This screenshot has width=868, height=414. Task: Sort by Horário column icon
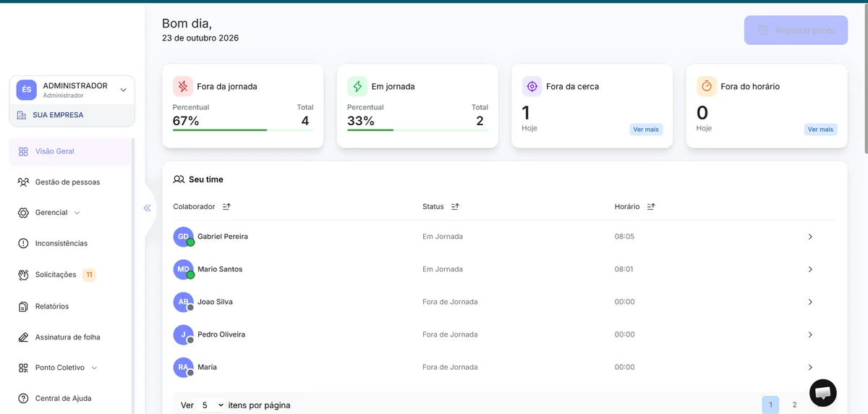coord(651,206)
